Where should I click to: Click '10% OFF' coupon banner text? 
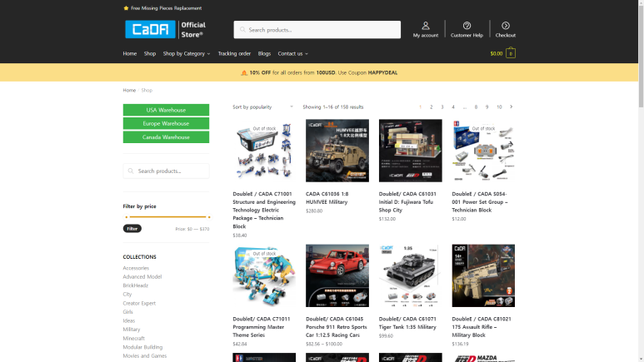(x=260, y=72)
